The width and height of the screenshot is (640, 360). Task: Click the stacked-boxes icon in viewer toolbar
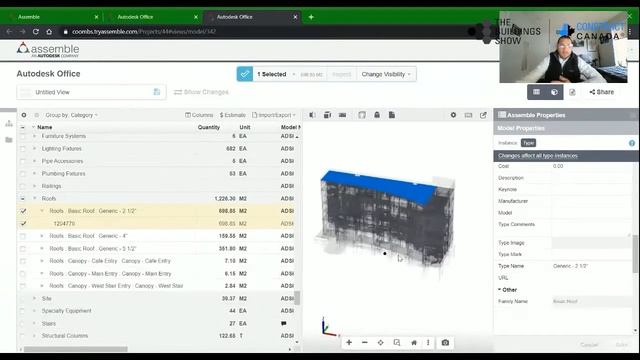(x=327, y=115)
